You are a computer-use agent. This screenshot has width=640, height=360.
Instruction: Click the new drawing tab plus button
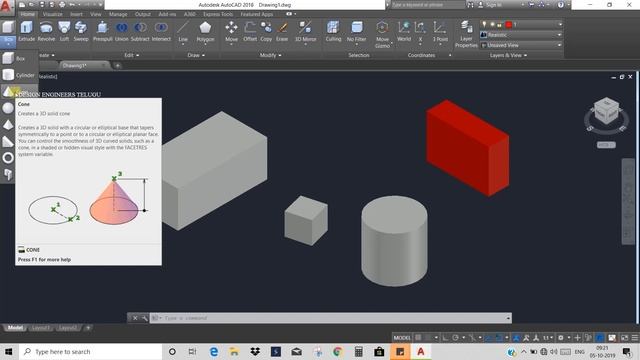tap(118, 65)
